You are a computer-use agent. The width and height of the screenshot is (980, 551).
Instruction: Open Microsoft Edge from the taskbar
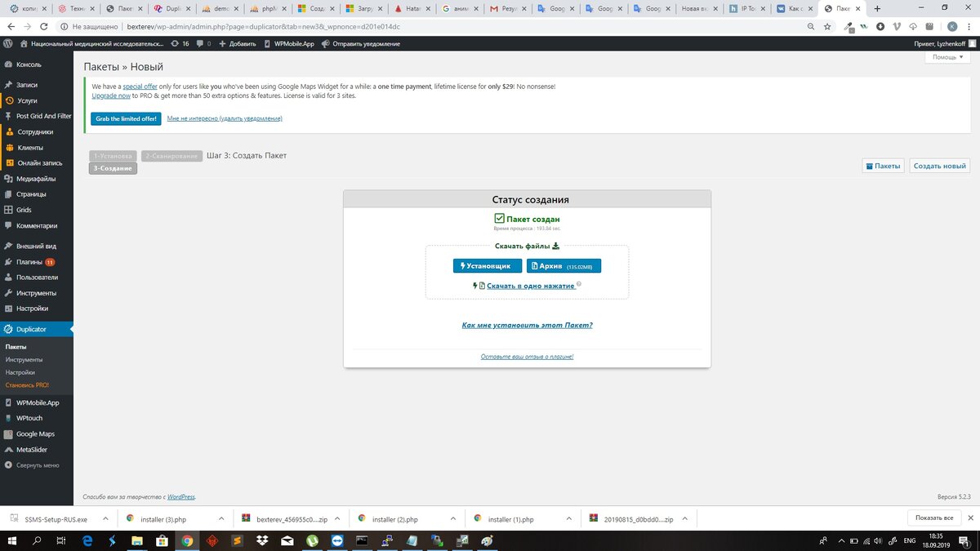click(87, 540)
